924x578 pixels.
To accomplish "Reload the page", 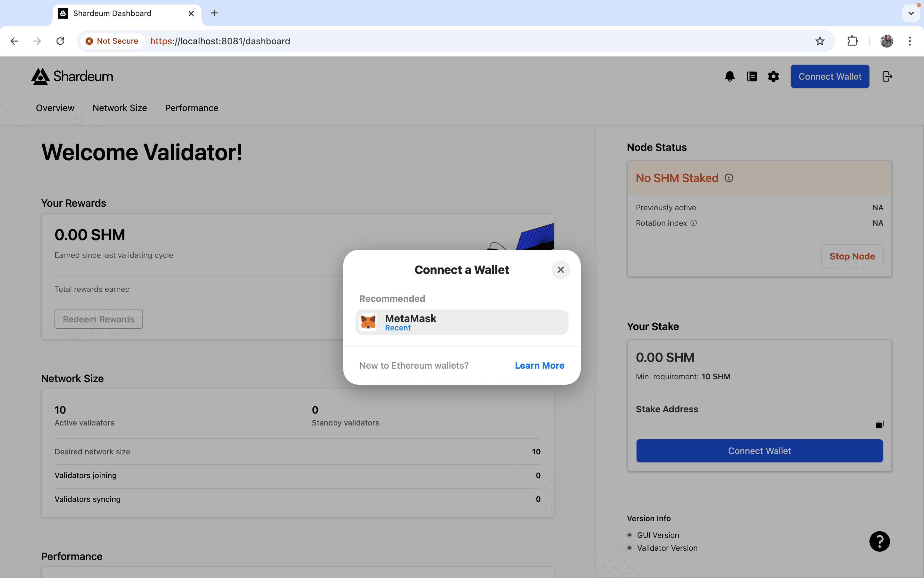I will point(60,41).
